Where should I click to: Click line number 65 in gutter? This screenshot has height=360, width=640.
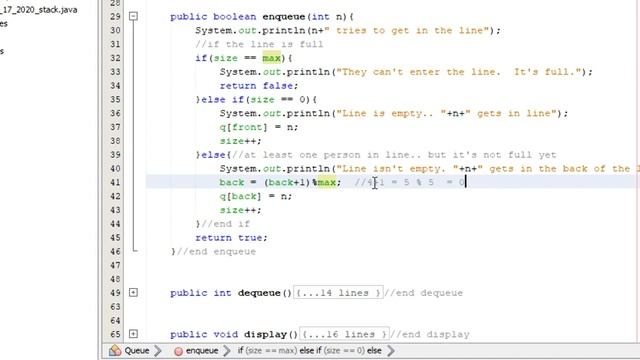[x=115, y=334]
